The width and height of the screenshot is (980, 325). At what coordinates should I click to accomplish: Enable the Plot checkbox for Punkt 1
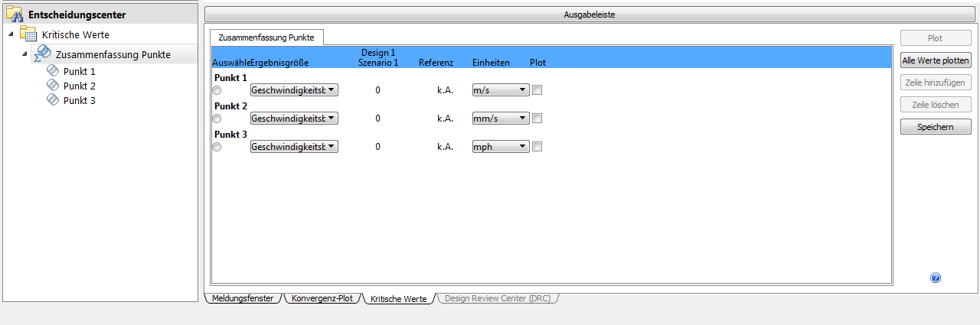click(x=537, y=90)
